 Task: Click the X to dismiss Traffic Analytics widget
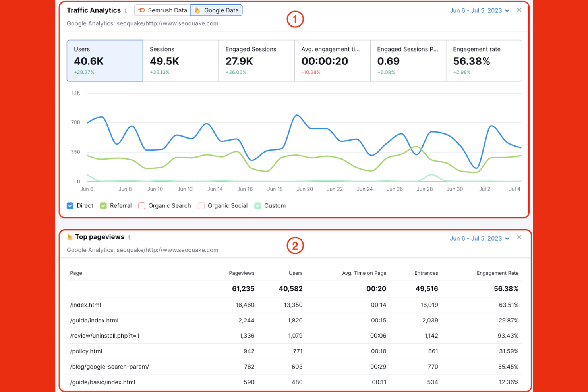click(x=519, y=10)
